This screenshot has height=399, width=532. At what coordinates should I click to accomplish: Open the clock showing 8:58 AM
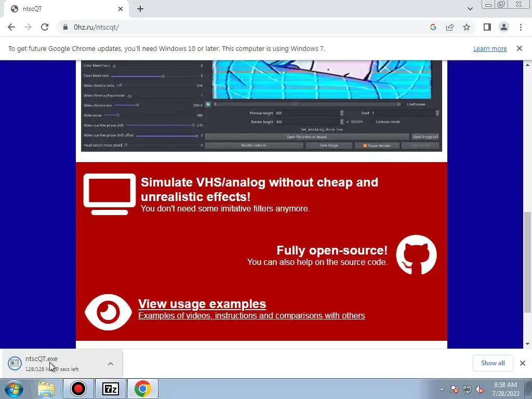(506, 389)
